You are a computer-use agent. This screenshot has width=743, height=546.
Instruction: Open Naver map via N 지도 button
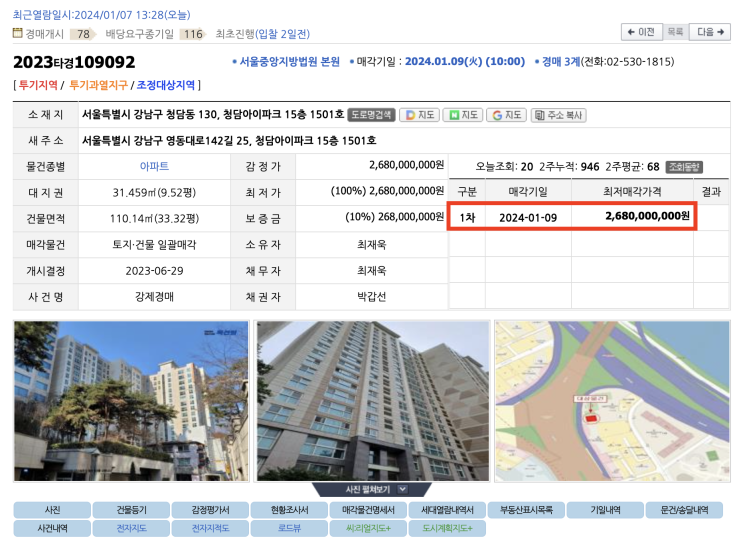click(463, 115)
